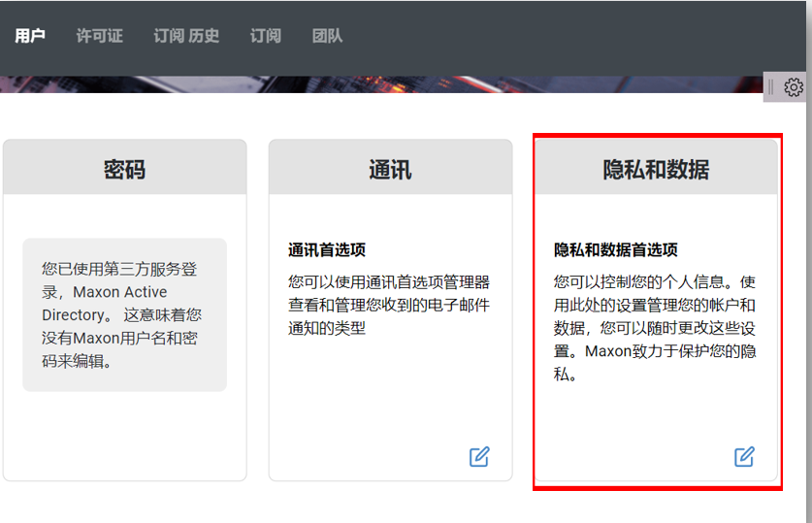Click the 隐私 personal information description
This screenshot has height=523, width=812.
tap(655, 328)
